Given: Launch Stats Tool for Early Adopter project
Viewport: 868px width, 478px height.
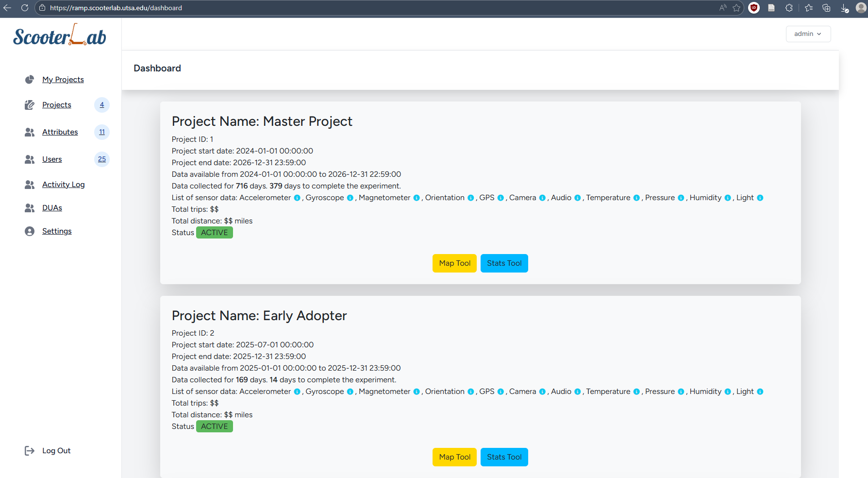Looking at the screenshot, I should click(504, 457).
